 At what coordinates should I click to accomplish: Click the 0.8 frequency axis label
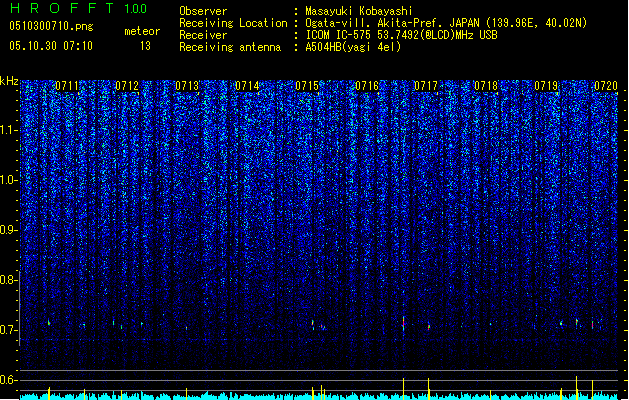pyautogui.click(x=8, y=280)
